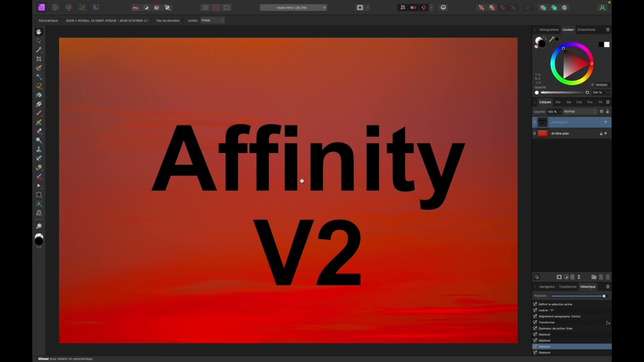Select the Flood Fill bucket tool
644x362 pixels.
coord(39,95)
